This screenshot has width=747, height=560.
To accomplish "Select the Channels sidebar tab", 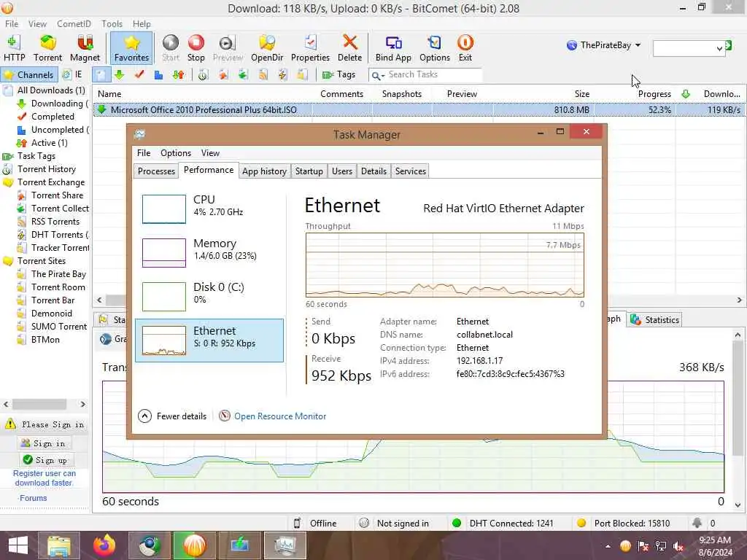I will [29, 75].
